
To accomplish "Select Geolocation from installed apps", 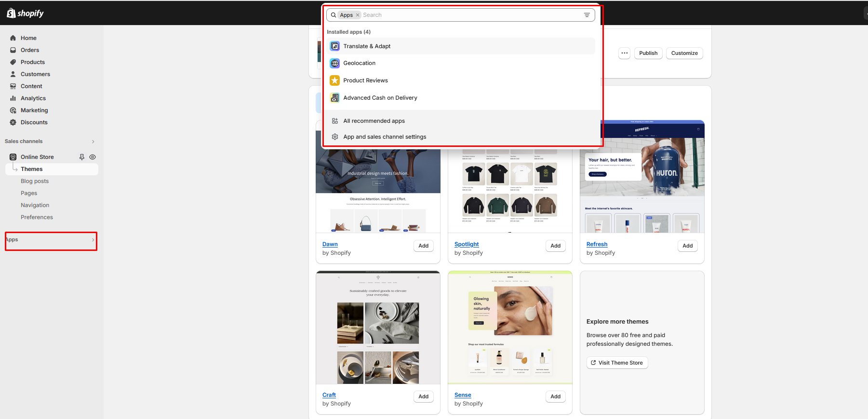I will coord(461,63).
